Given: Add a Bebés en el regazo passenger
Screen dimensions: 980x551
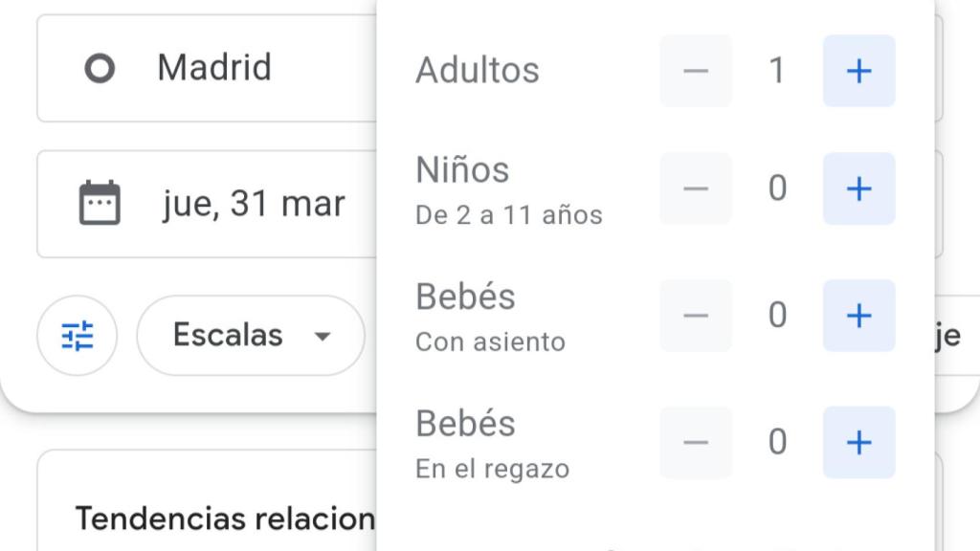Looking at the screenshot, I should pyautogui.click(x=858, y=442).
